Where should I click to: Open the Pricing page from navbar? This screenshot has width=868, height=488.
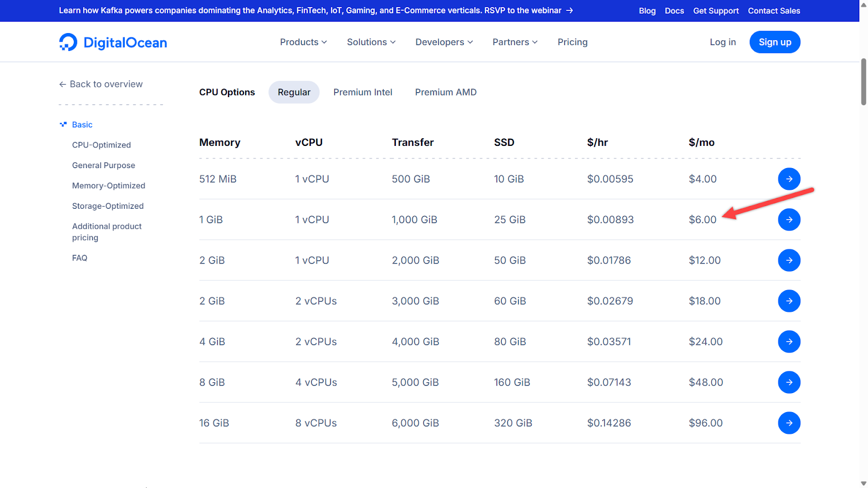click(x=572, y=42)
